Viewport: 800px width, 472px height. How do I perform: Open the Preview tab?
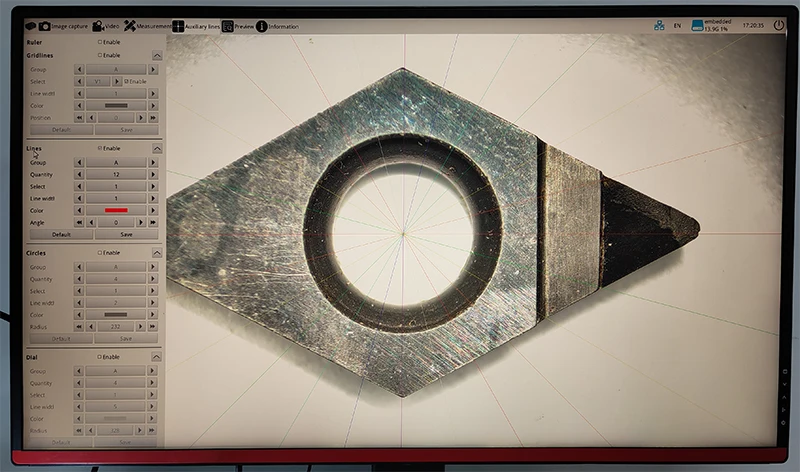click(238, 27)
